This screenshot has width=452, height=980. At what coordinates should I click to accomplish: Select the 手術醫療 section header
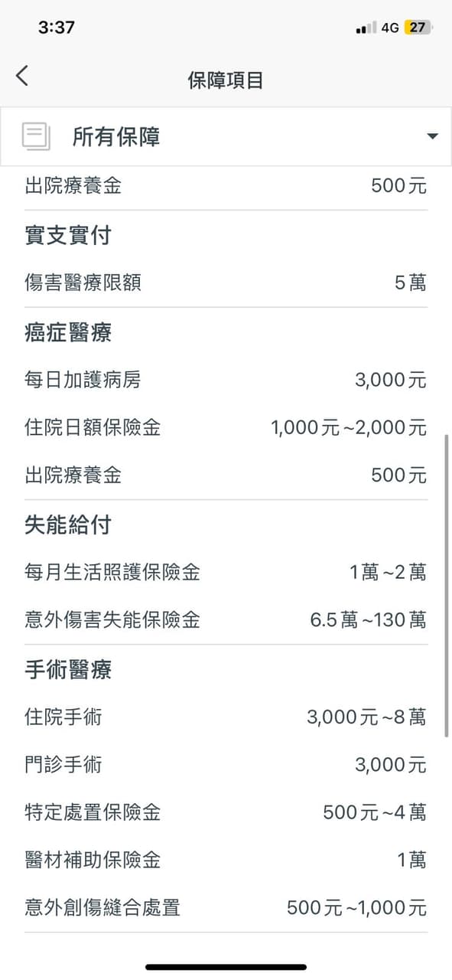point(68,670)
